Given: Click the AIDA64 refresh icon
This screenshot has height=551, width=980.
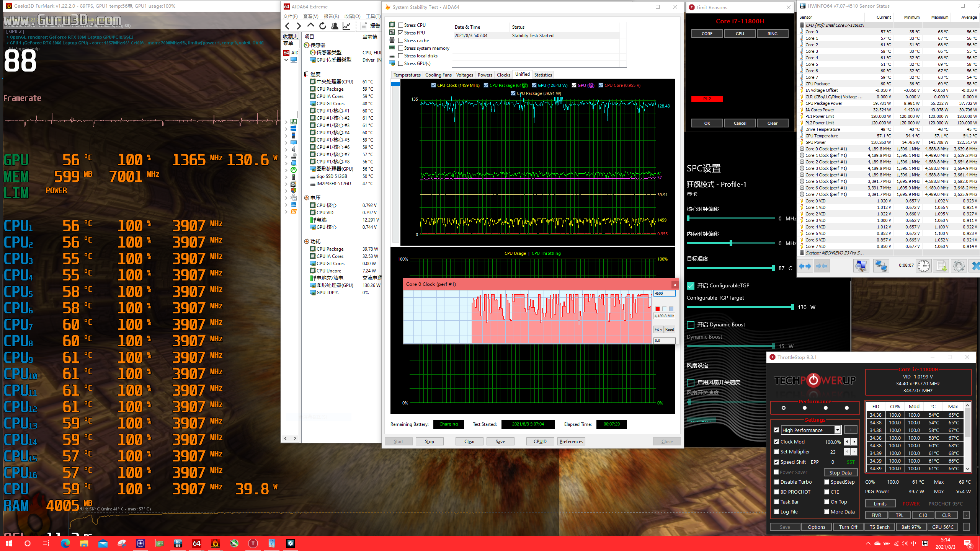Looking at the screenshot, I should (x=323, y=26).
